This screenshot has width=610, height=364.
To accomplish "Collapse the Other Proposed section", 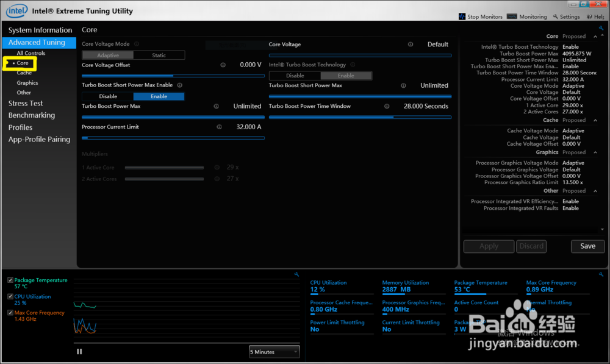I will (595, 191).
